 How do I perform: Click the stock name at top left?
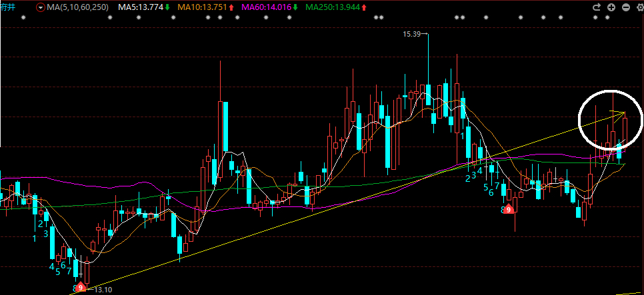[x=7, y=7]
